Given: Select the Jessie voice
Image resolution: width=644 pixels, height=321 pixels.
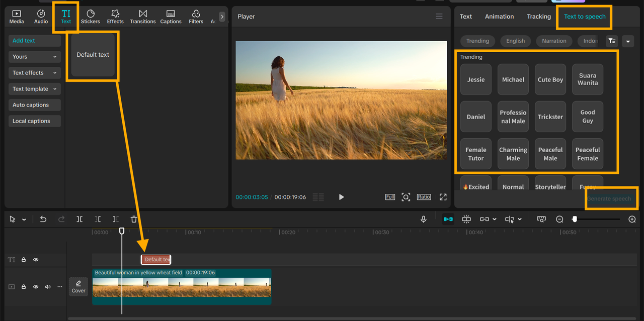Looking at the screenshot, I should 476,79.
